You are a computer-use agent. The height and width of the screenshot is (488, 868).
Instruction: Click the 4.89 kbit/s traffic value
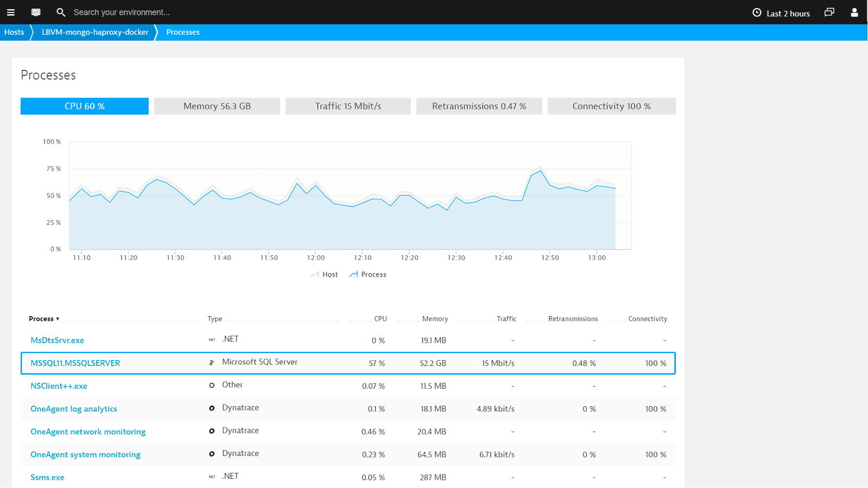click(495, 409)
